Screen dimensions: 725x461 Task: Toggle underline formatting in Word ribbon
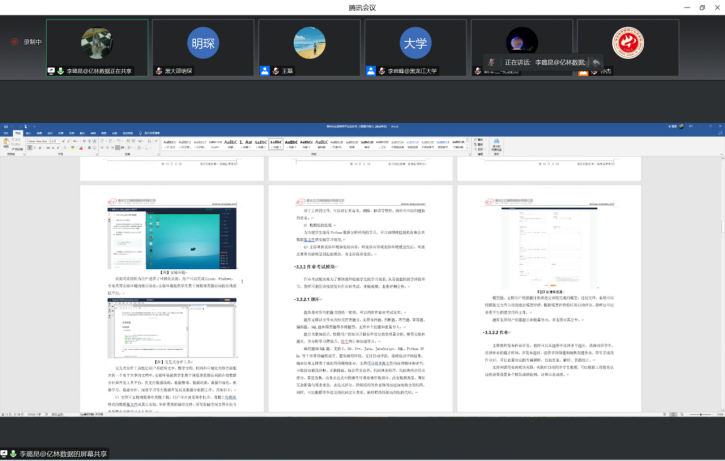(41, 149)
